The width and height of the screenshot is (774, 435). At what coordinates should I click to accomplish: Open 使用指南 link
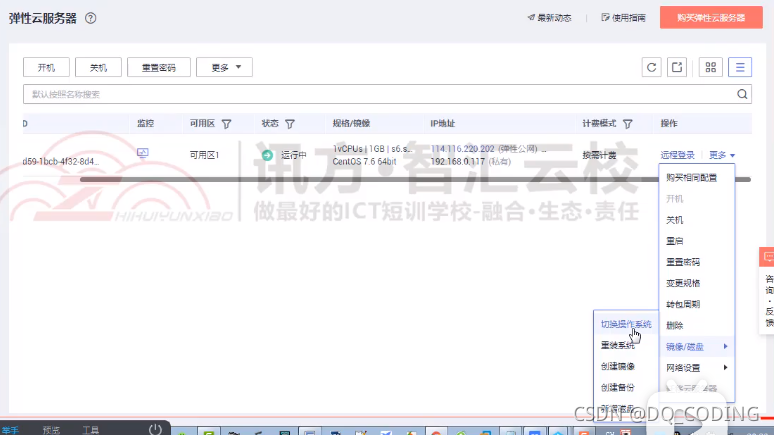point(623,18)
